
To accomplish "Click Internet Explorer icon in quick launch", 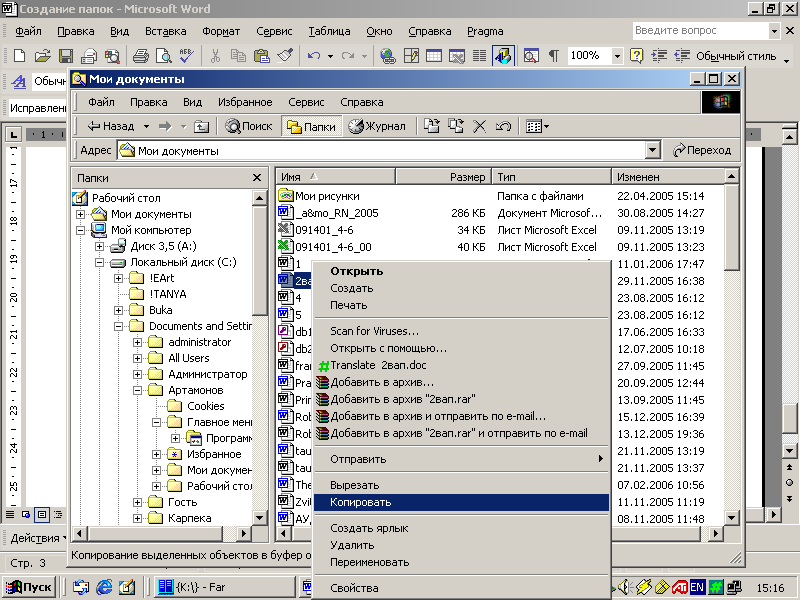I will click(104, 587).
